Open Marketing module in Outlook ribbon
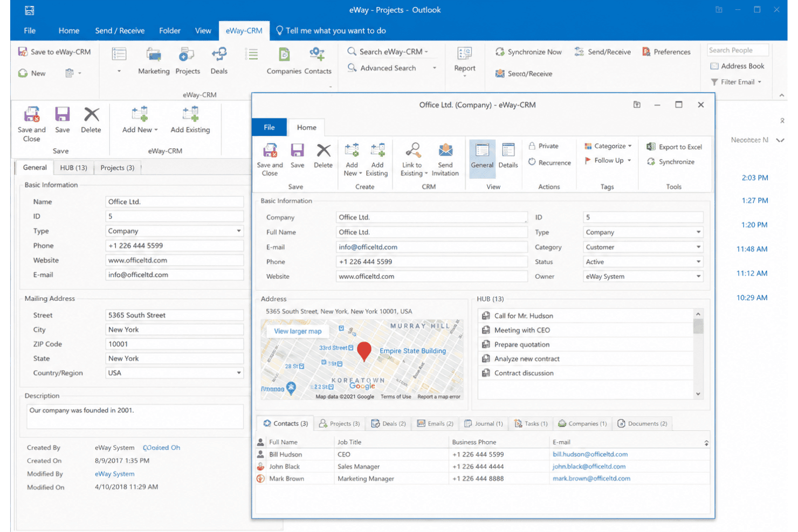798x532 pixels. click(x=154, y=60)
